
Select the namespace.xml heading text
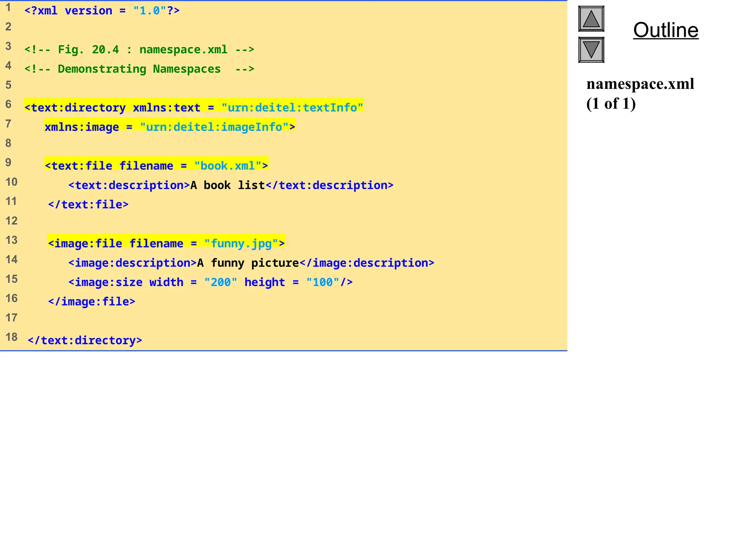640,84
